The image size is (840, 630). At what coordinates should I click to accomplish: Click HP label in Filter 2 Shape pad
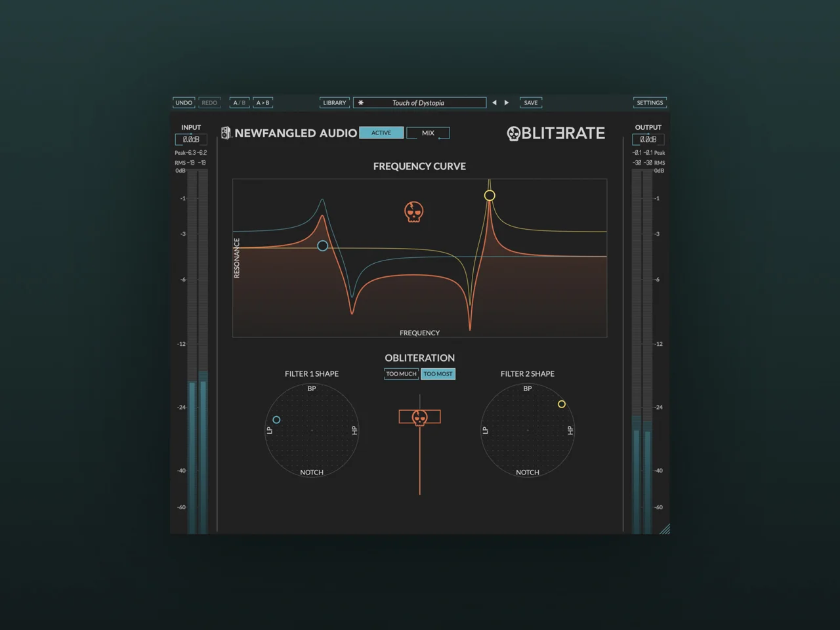[x=570, y=430]
